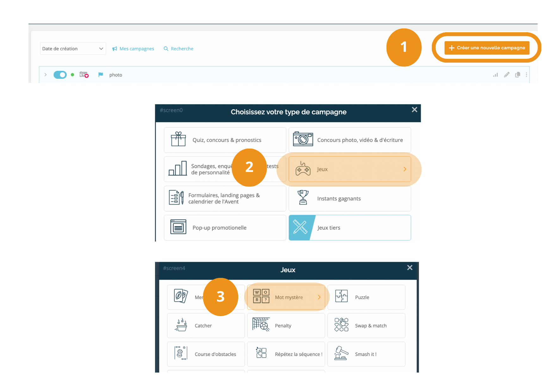The width and height of the screenshot is (553, 392).
Task: Choose Instants gagnants campaign type
Action: click(350, 199)
